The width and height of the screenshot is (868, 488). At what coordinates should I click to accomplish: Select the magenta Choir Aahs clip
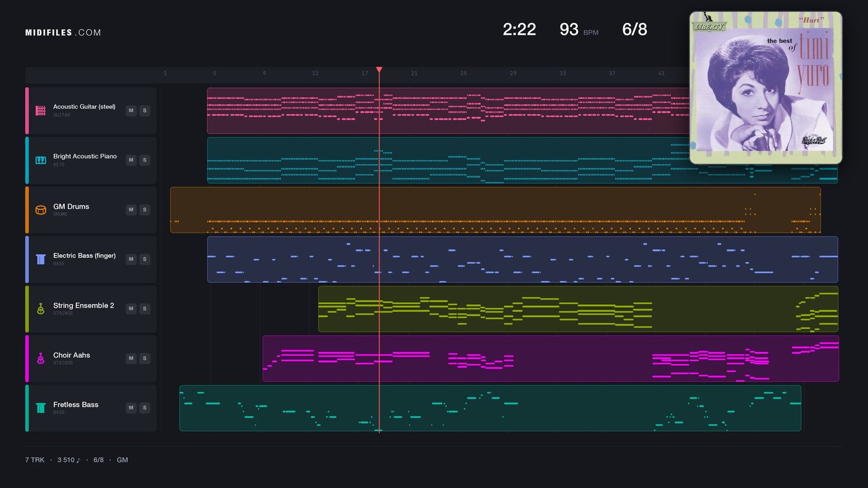click(551, 358)
